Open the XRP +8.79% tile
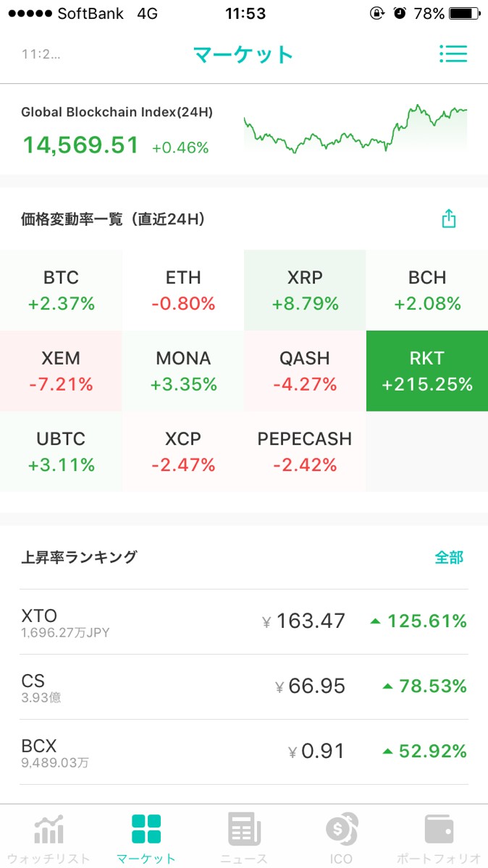 click(x=305, y=290)
